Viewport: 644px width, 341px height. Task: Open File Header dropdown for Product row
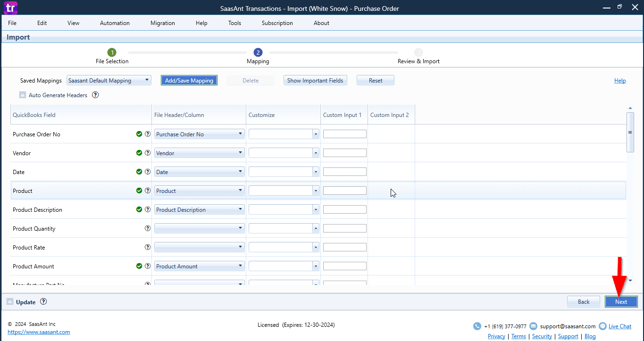coord(200,191)
